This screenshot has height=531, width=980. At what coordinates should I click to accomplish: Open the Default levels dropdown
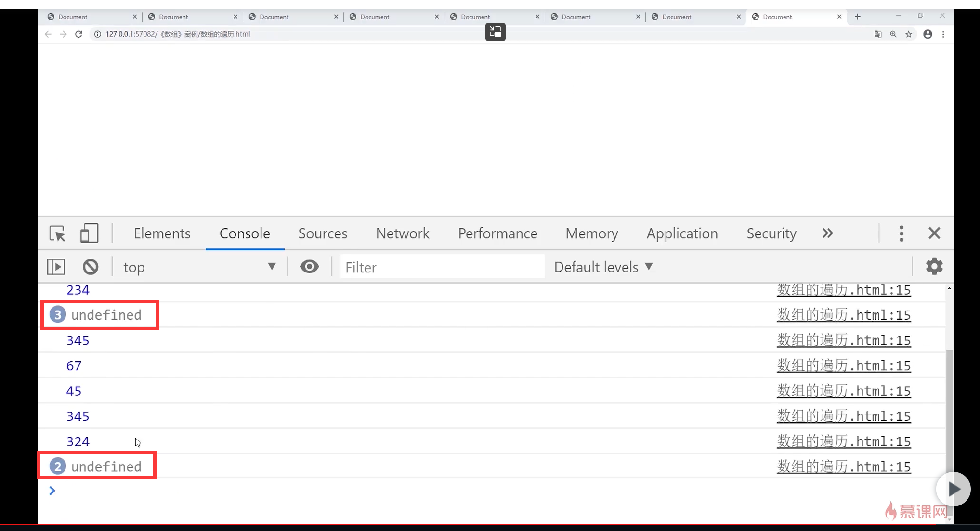point(603,267)
